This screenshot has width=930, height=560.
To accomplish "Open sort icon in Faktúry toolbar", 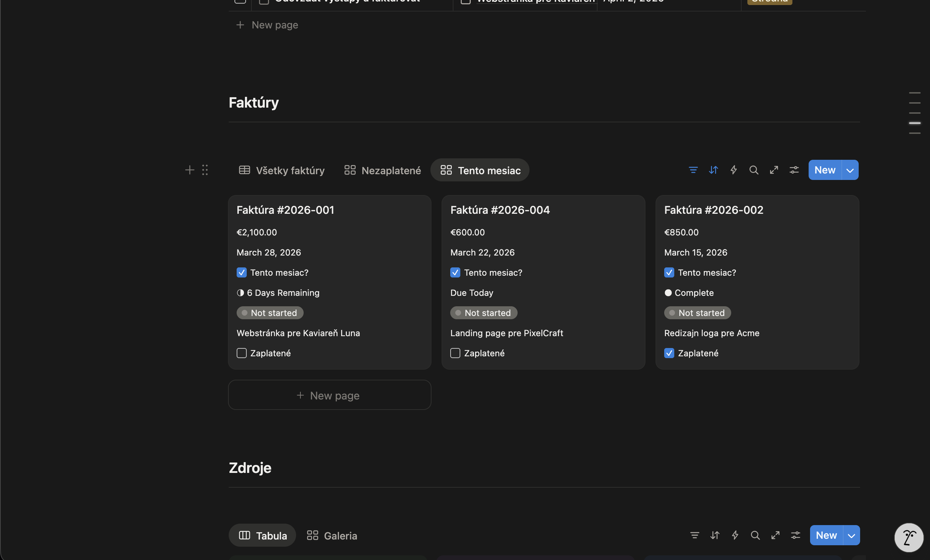I will [713, 170].
